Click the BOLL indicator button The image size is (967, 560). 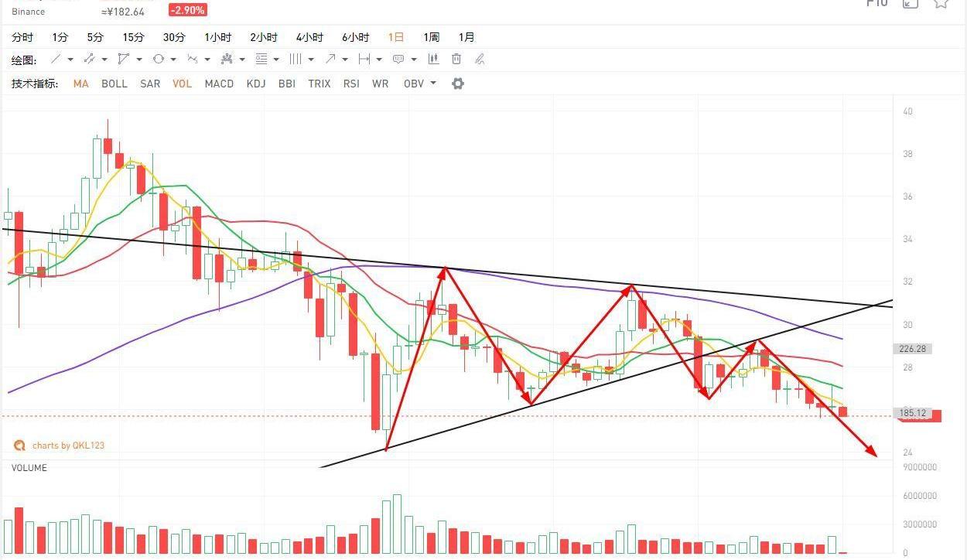click(114, 84)
